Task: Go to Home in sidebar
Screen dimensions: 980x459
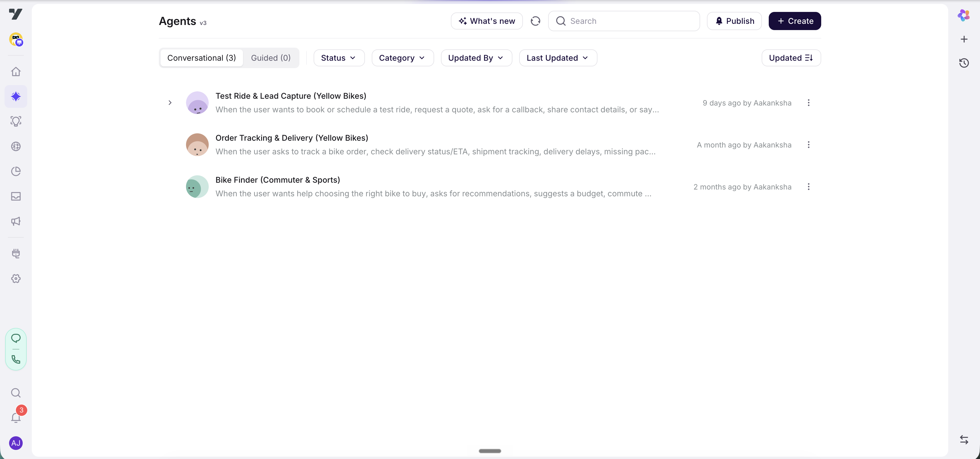Action: pos(16,71)
